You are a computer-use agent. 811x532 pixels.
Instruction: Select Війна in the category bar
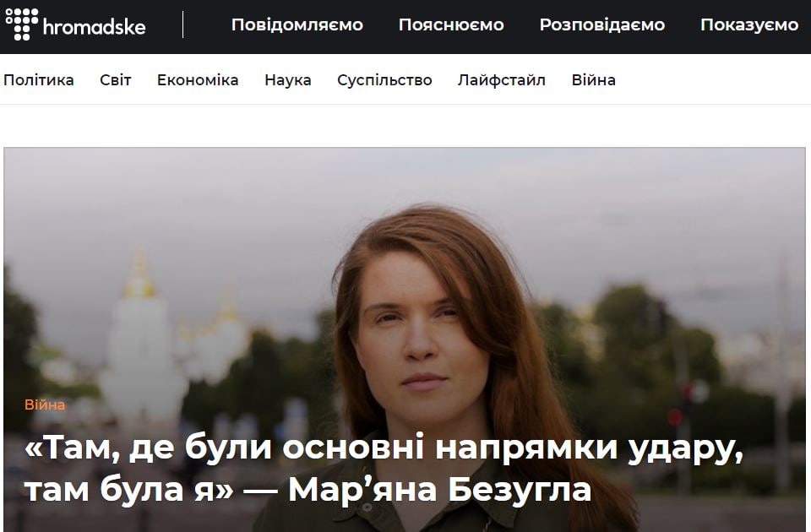(x=593, y=80)
